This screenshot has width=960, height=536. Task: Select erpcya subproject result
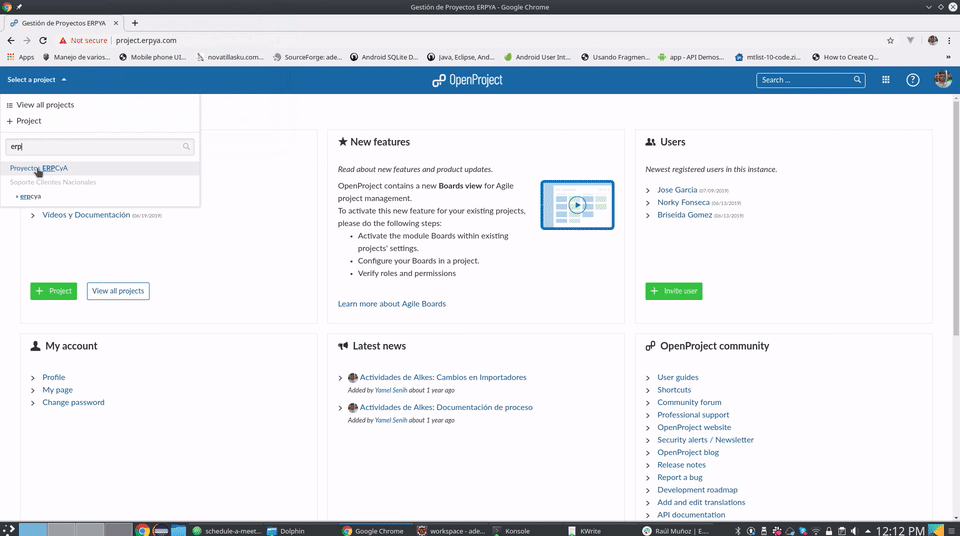pos(30,196)
